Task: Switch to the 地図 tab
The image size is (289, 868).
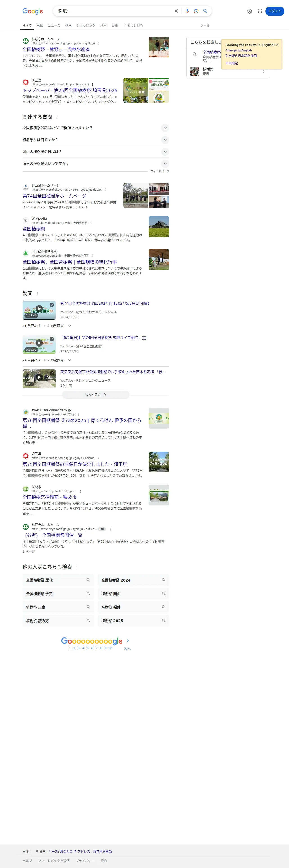Action: pos(104,26)
